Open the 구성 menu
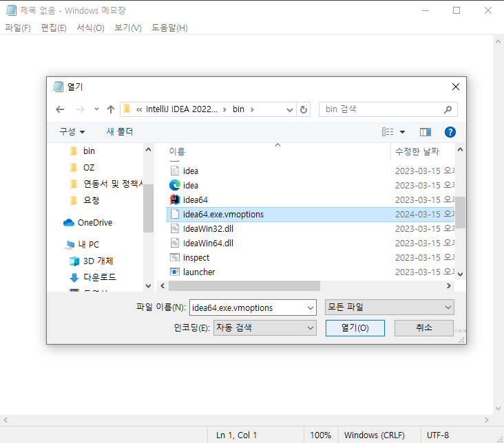Screen dimensions: 504x443 click(72, 131)
